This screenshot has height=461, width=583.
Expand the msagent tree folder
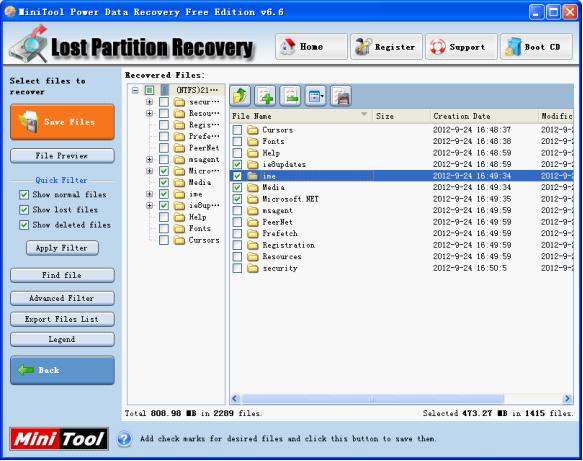[149, 159]
